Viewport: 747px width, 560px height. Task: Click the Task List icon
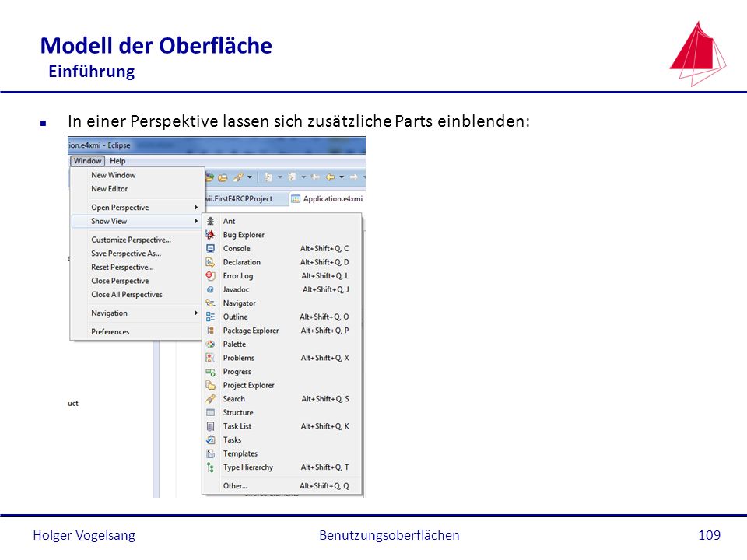[211, 426]
